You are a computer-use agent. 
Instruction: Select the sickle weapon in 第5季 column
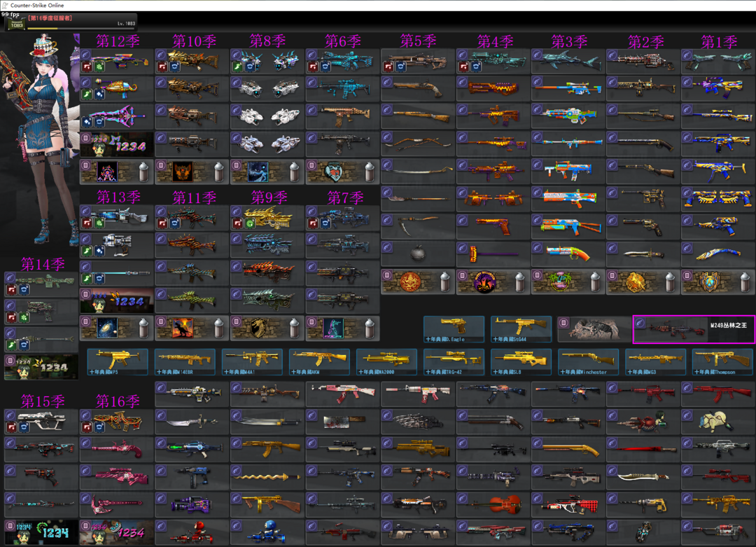point(417,226)
